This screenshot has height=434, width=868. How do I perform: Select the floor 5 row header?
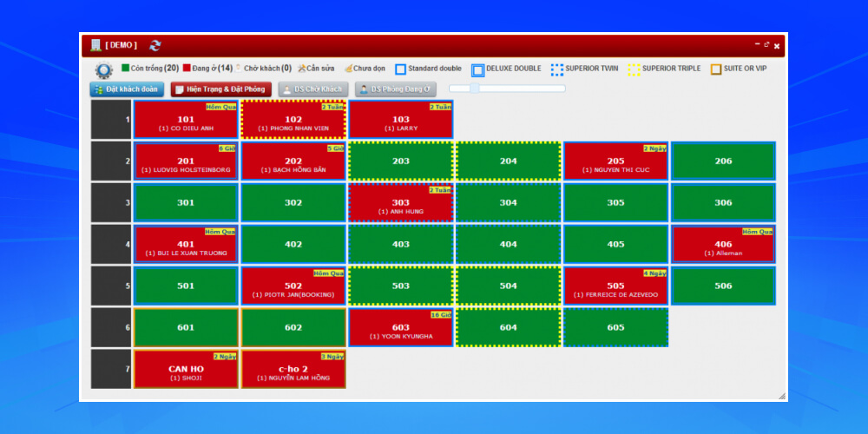click(110, 286)
